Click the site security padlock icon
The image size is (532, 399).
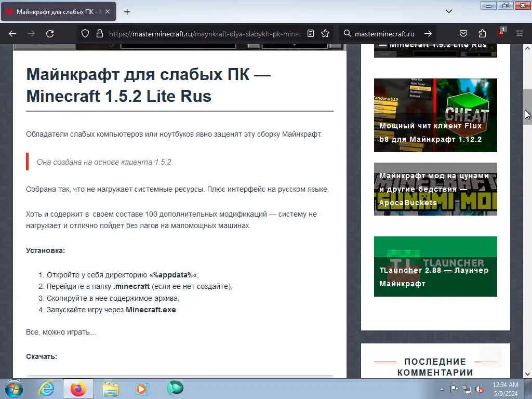(x=99, y=33)
